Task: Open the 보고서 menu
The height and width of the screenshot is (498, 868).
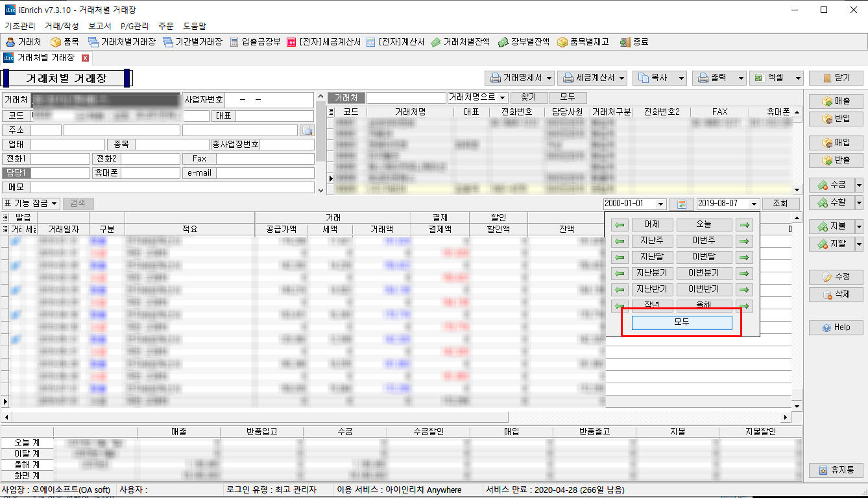Action: pos(99,26)
